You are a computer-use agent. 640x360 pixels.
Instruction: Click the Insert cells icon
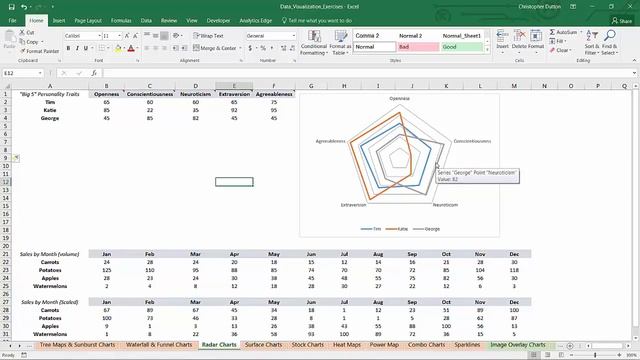pos(502,36)
